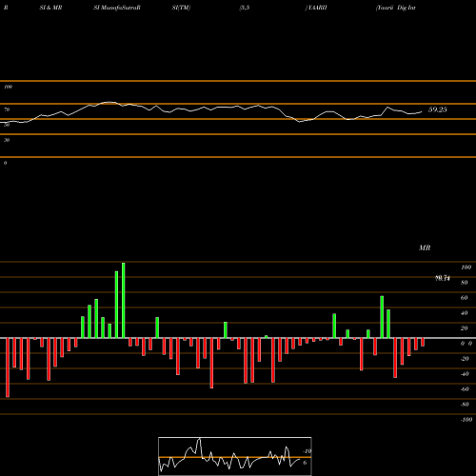This screenshot has height=476, width=476.
Task: Click the 'SI MunafaSutraR' header text
Action: [x=117, y=8]
